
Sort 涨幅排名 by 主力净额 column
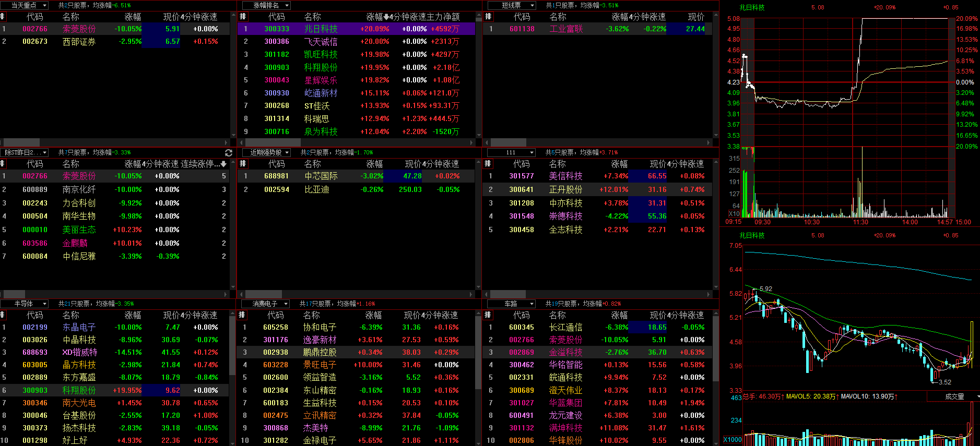tap(443, 17)
